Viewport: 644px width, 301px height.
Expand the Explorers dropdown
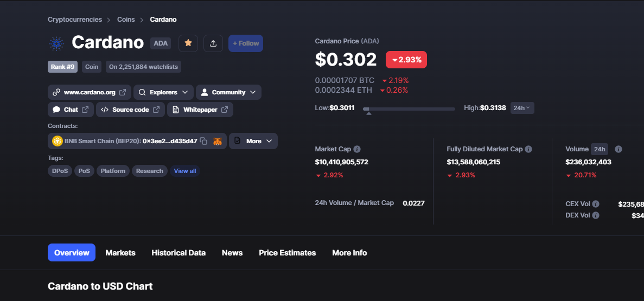pyautogui.click(x=163, y=92)
